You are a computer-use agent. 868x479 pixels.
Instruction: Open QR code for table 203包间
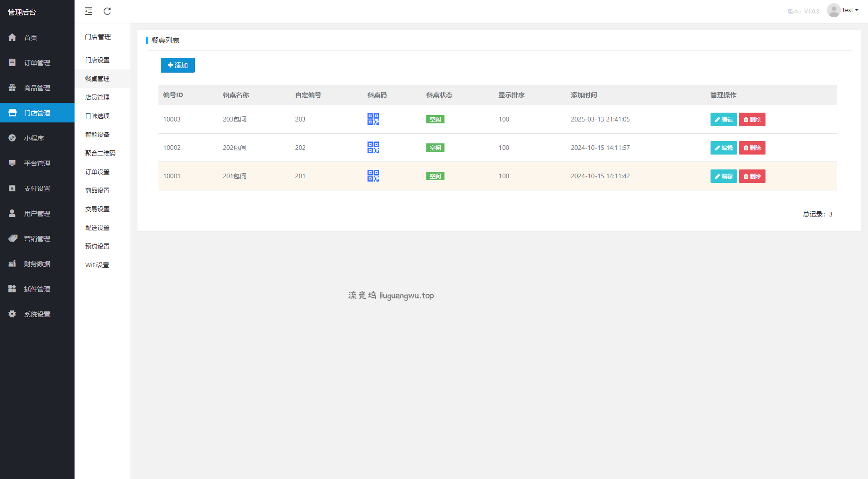373,119
